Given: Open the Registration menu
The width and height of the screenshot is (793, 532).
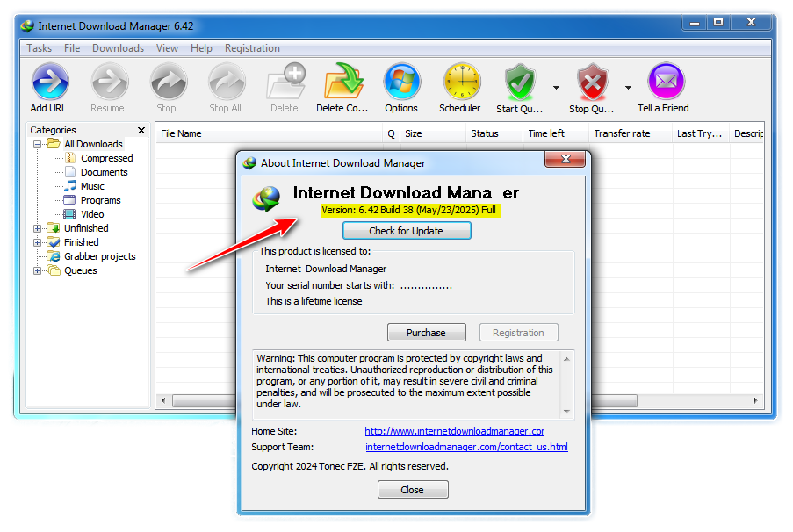Looking at the screenshot, I should (252, 48).
